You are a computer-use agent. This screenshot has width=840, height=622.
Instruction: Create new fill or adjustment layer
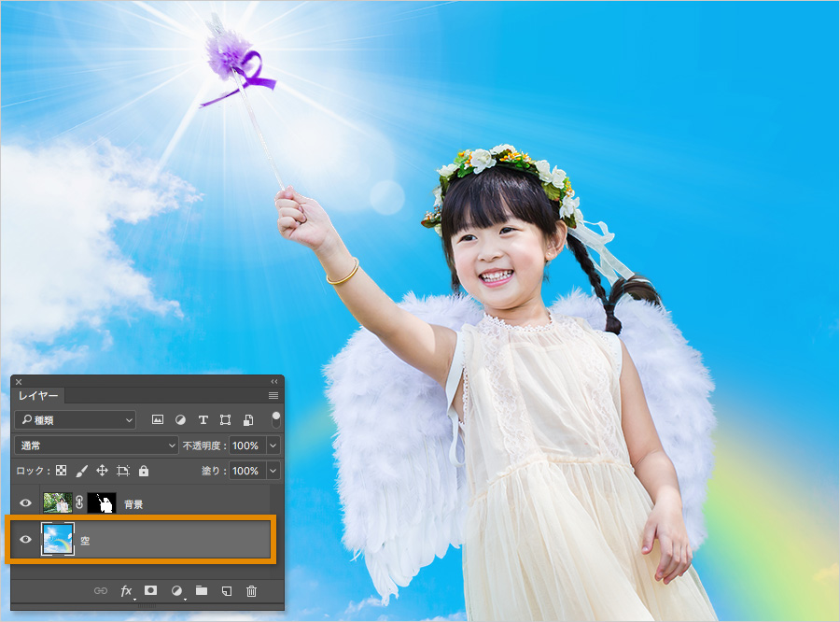pyautogui.click(x=176, y=591)
